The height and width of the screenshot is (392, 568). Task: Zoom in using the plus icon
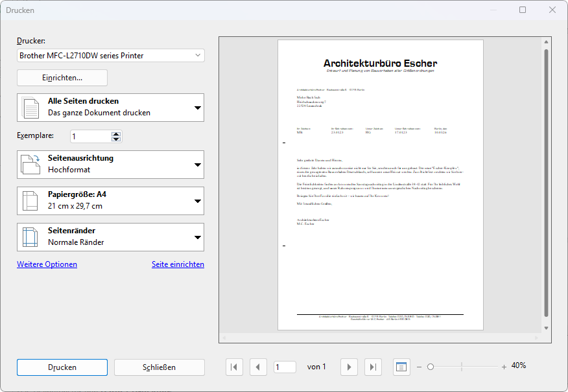504,366
